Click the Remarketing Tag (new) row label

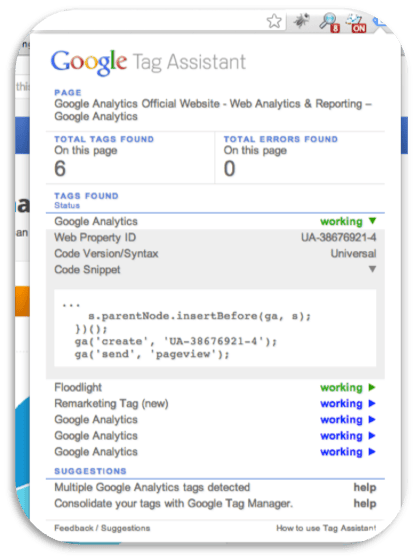pyautogui.click(x=111, y=404)
